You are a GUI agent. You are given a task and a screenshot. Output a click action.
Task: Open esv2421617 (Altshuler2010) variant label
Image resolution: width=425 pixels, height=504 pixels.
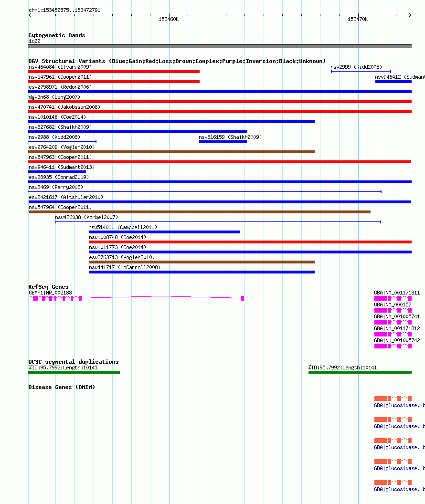(66, 197)
